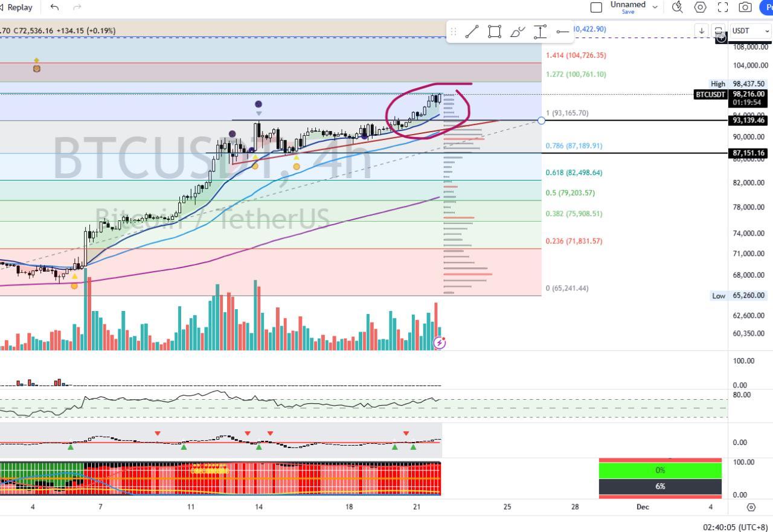773x532 pixels.
Task: Click the Low 65,260.00 label
Action: [x=739, y=296]
